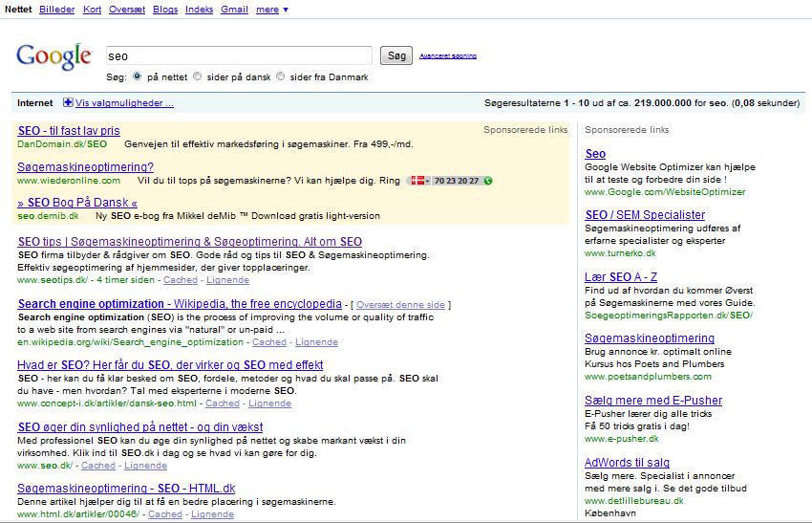The image size is (812, 523).
Task: Click the Danish flag call icon
Action: click(417, 181)
